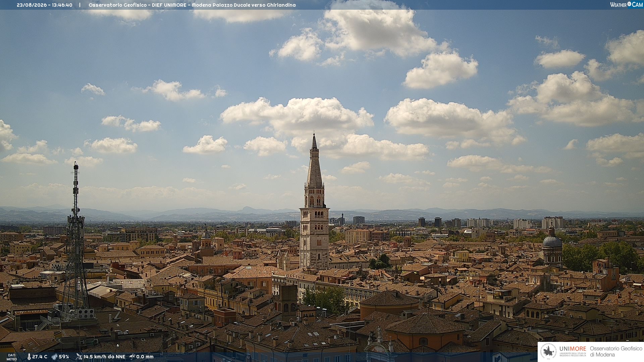Click the UNIMORE horseman seal logo

[548, 352]
